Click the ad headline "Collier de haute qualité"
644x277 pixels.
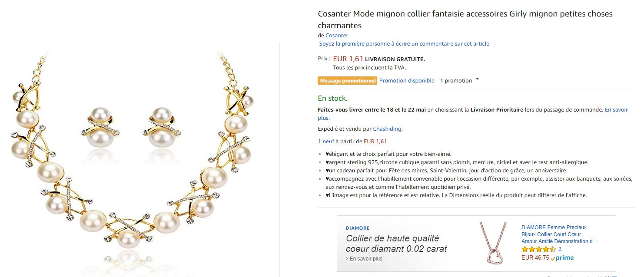pos(392,238)
